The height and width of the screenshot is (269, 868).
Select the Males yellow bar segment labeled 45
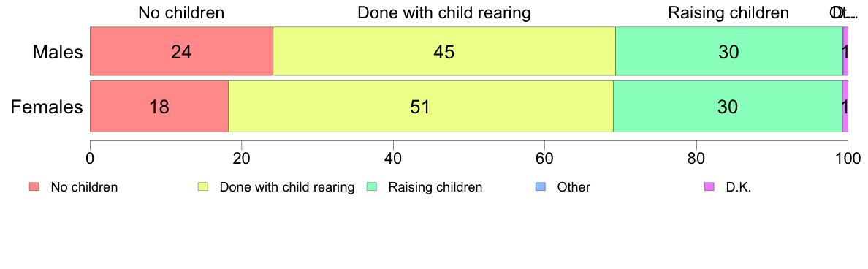pos(444,51)
